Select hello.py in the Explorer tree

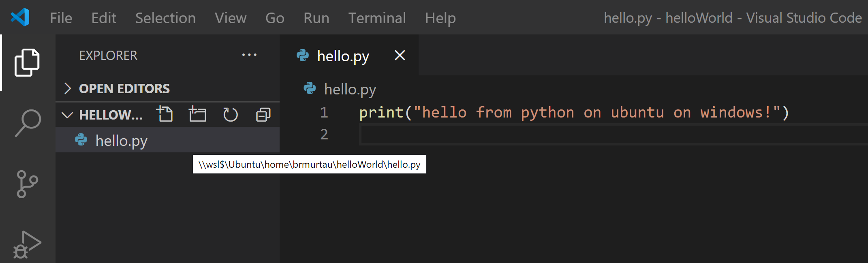tap(167, 140)
